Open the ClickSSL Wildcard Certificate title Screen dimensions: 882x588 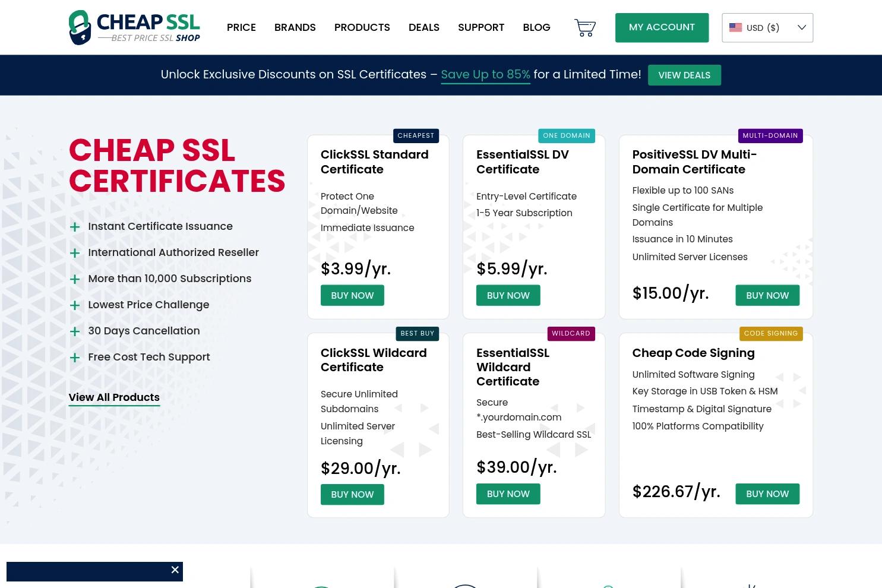(x=374, y=360)
